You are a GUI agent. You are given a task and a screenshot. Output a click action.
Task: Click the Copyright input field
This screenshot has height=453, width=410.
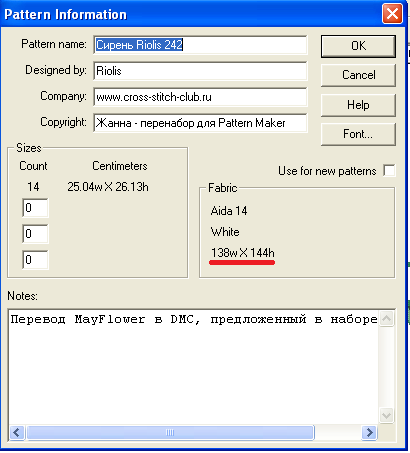click(200, 123)
